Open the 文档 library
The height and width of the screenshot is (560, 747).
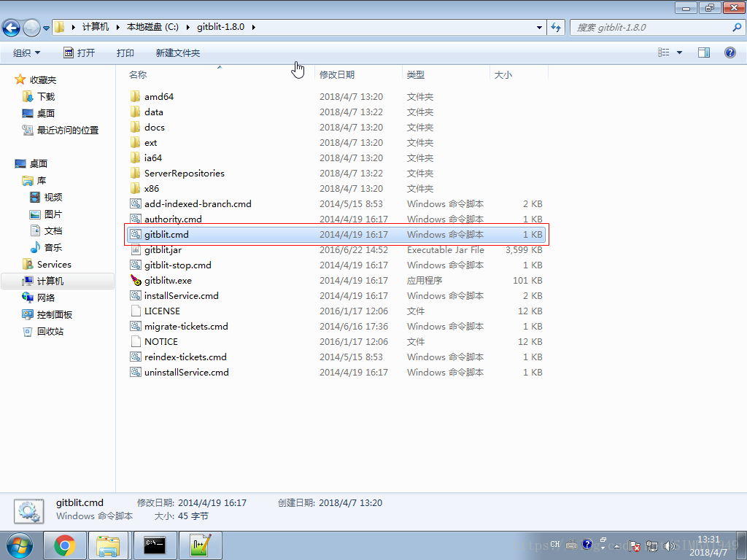coord(46,230)
